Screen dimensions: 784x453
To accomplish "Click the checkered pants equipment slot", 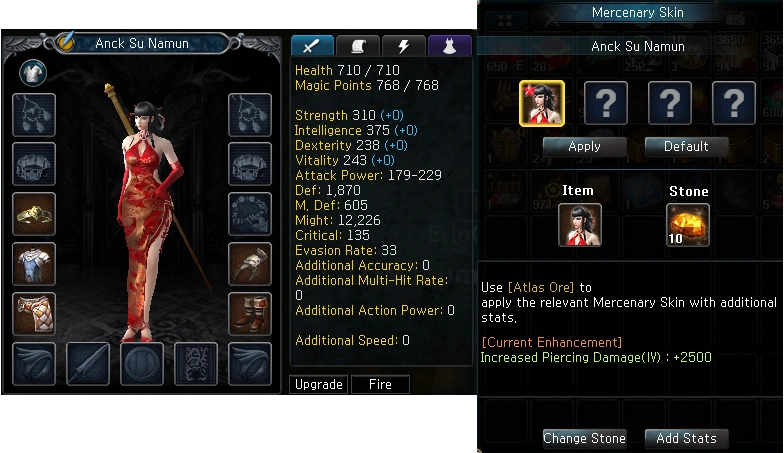I will (34, 314).
